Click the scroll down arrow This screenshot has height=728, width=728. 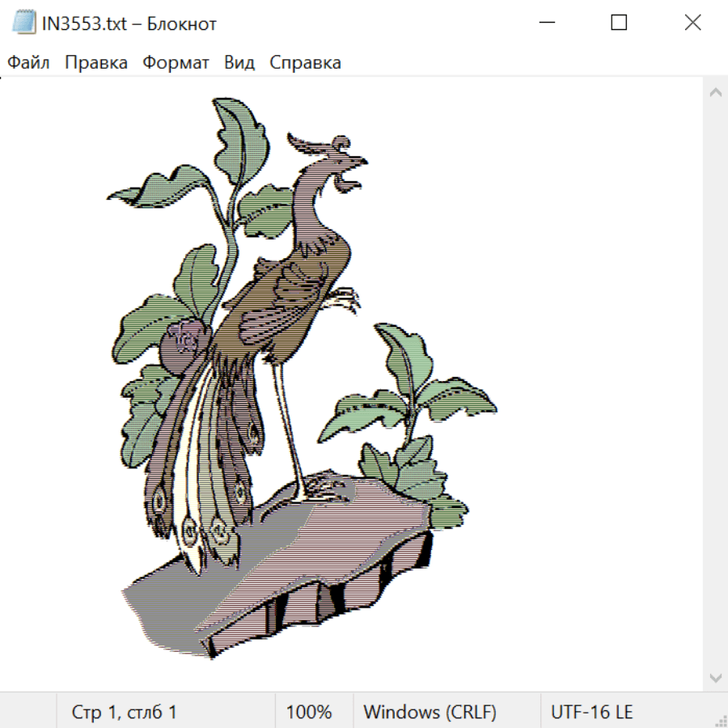click(715, 677)
